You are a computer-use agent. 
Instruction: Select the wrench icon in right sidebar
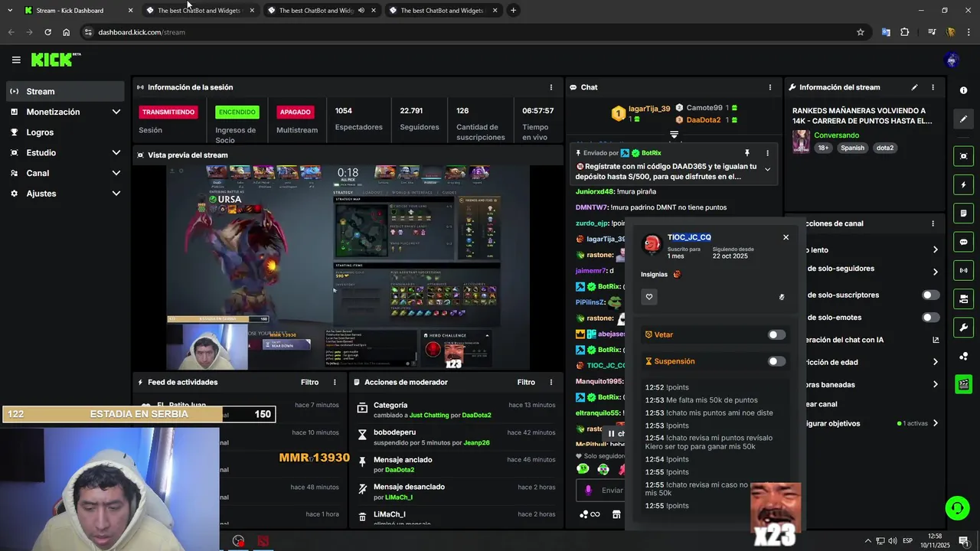pos(963,328)
